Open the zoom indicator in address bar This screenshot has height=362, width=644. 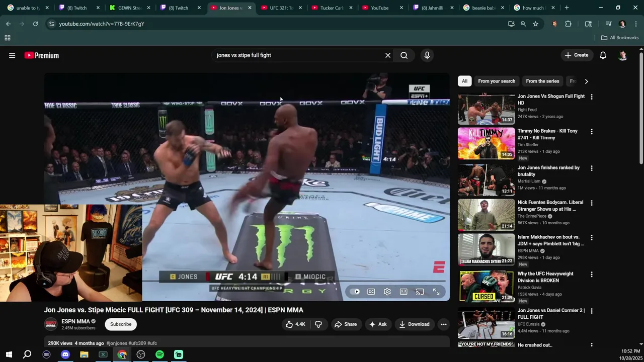tap(523, 24)
